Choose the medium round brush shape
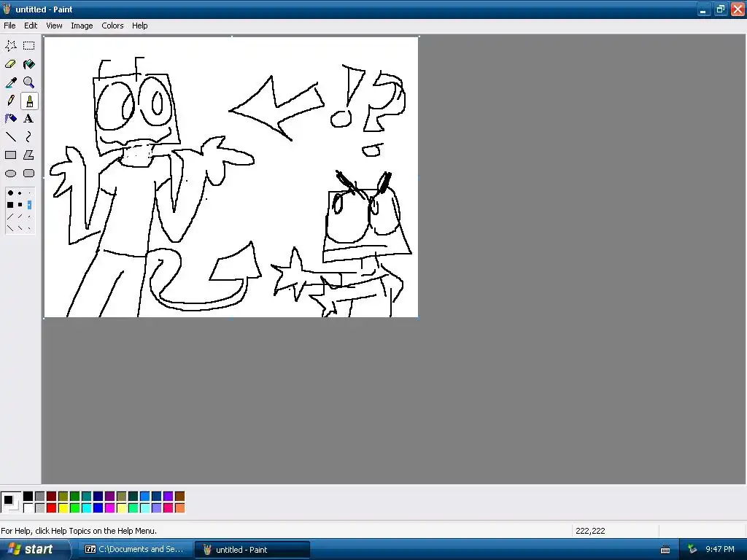The height and width of the screenshot is (560, 747). click(x=20, y=193)
